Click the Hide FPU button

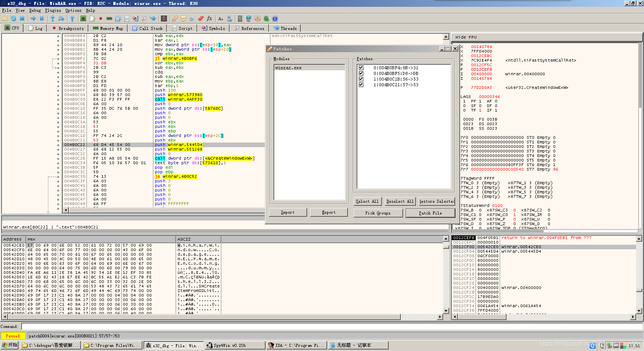pyautogui.click(x=546, y=37)
